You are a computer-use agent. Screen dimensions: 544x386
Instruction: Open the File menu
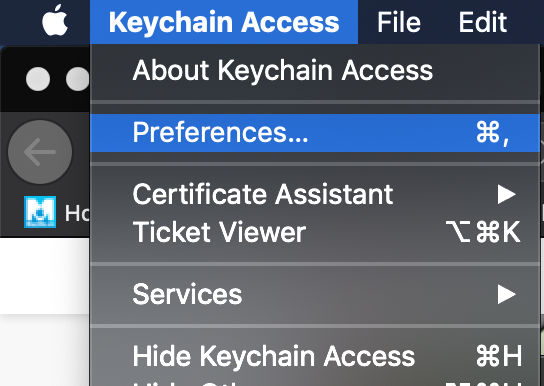(399, 22)
